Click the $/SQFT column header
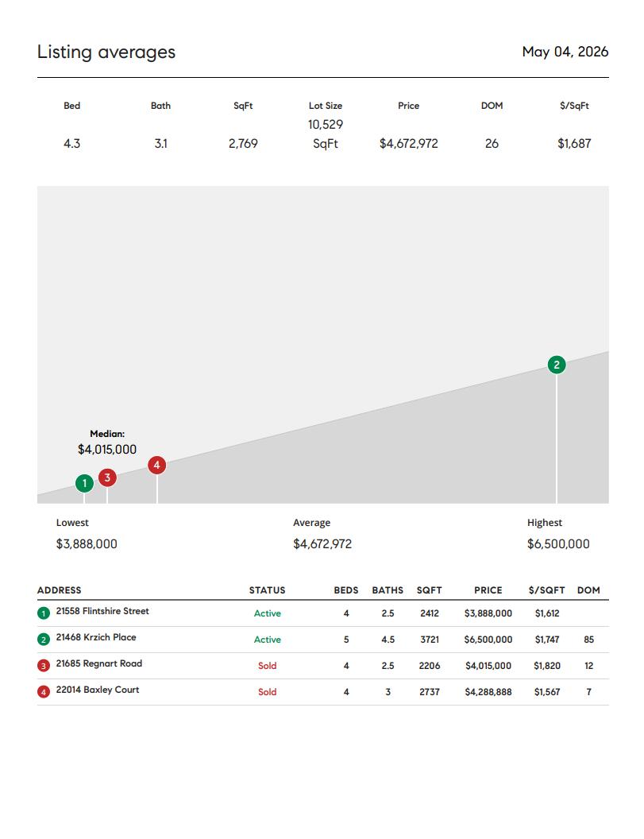The width and height of the screenshot is (644, 839). pyautogui.click(x=546, y=590)
